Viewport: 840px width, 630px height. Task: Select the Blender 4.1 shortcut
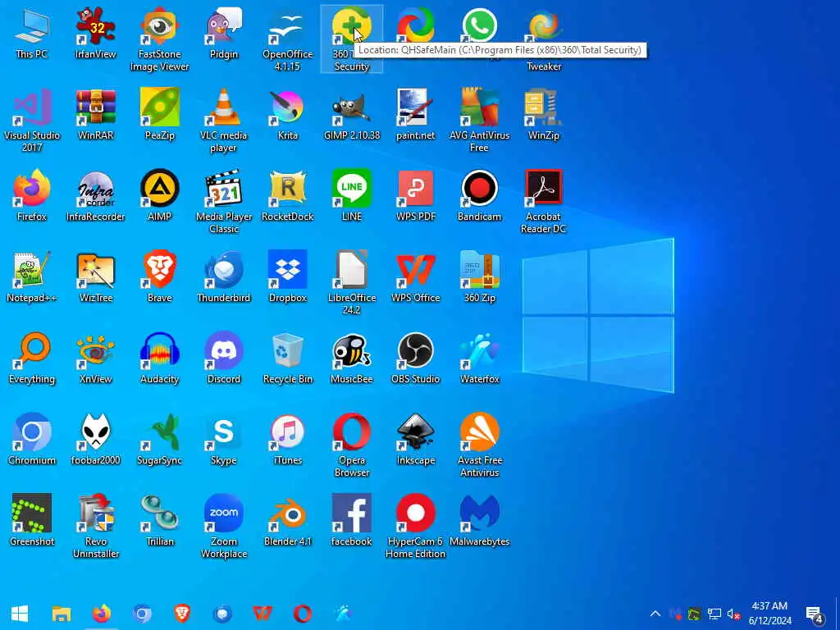(x=288, y=521)
